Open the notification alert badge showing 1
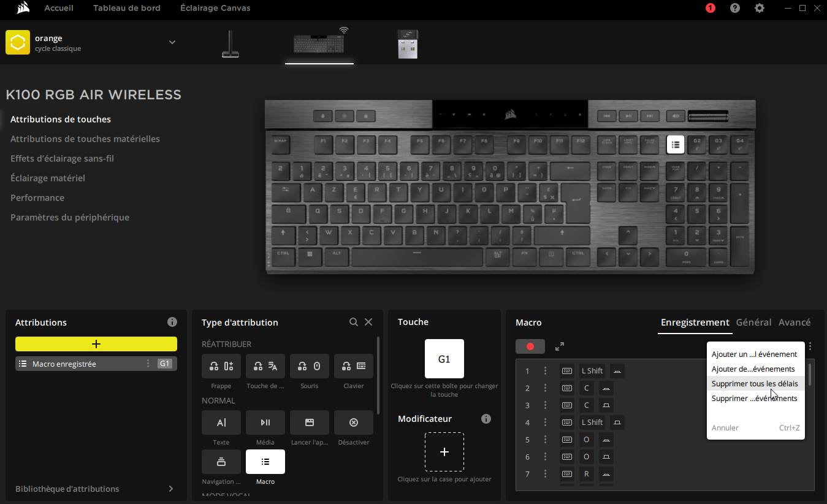 tap(711, 8)
